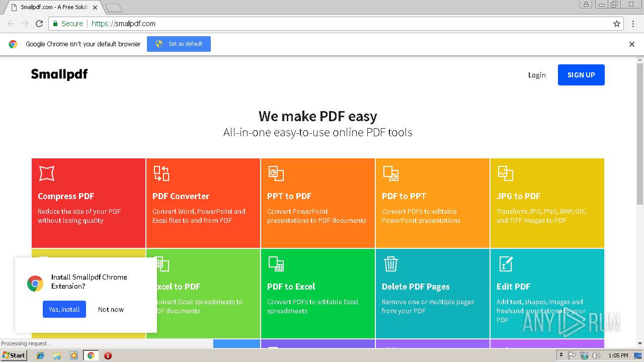The height and width of the screenshot is (362, 644).
Task: Click the taskbar clock showing 1:05 PM
Action: pos(618,355)
